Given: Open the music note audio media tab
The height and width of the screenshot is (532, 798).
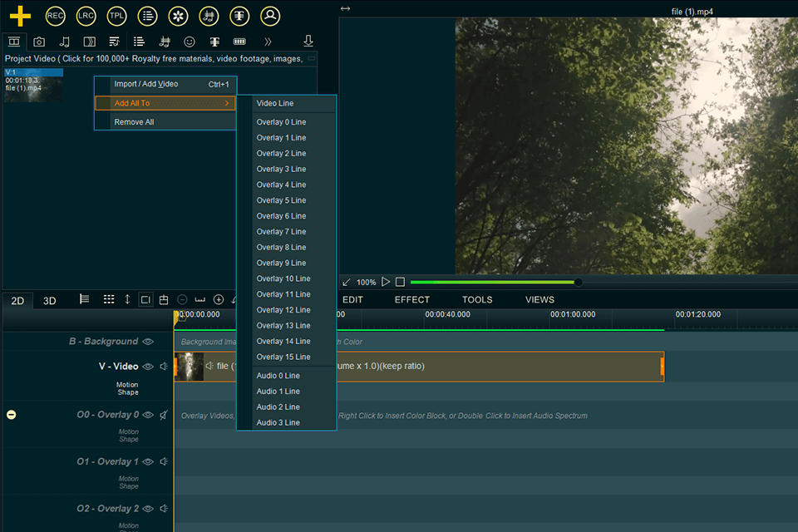Looking at the screenshot, I should (x=64, y=42).
